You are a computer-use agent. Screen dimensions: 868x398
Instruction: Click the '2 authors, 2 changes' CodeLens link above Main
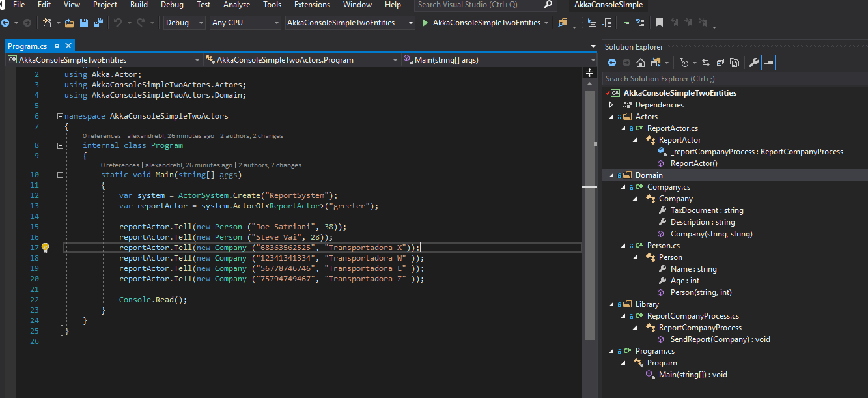pyautogui.click(x=270, y=165)
